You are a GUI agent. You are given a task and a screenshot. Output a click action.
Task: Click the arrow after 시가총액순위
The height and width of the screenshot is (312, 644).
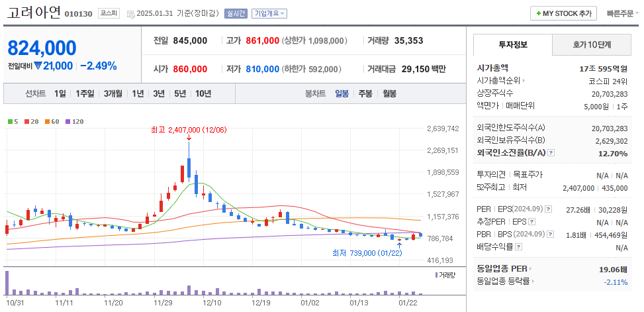point(524,81)
